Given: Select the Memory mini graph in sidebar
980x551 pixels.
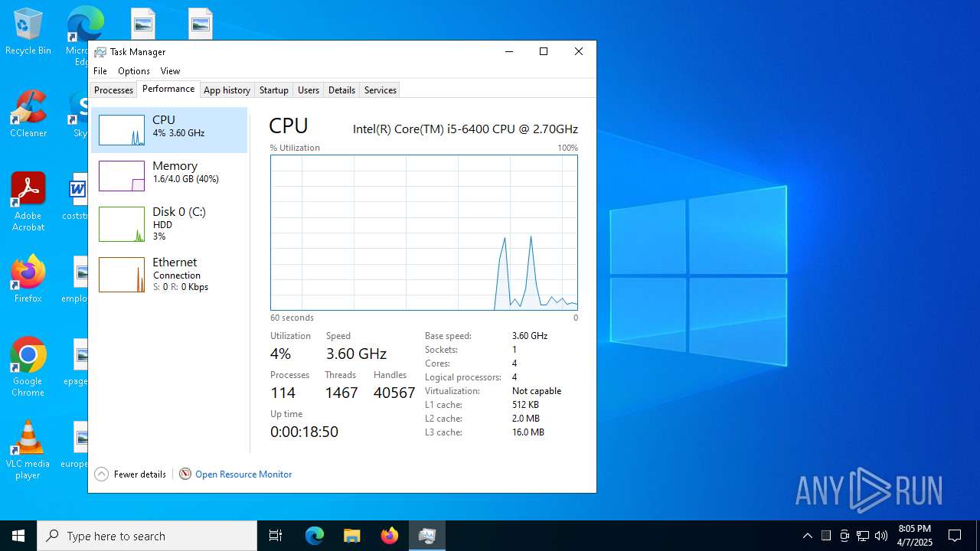Looking at the screenshot, I should (x=122, y=176).
